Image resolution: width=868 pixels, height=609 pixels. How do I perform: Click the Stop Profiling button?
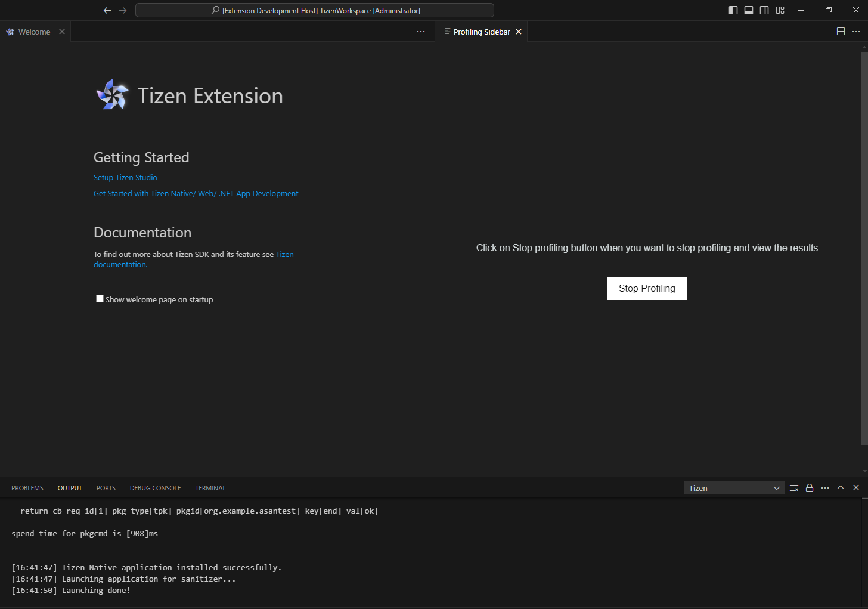(x=647, y=289)
